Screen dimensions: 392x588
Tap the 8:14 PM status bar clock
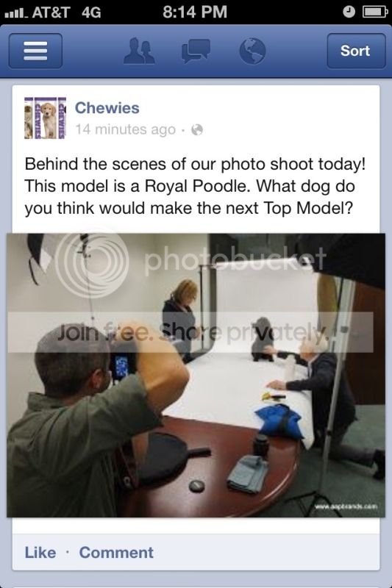pos(195,12)
